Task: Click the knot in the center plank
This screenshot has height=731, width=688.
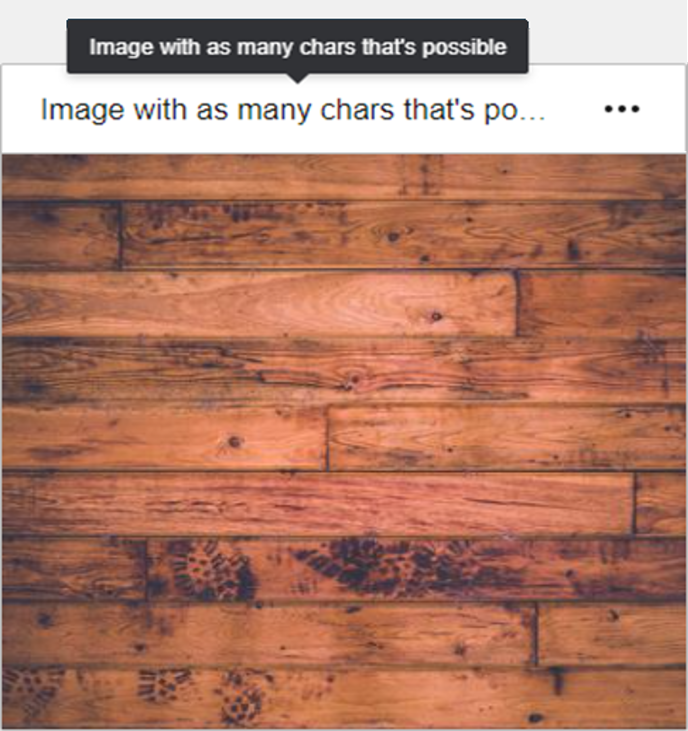Action: coord(351,381)
